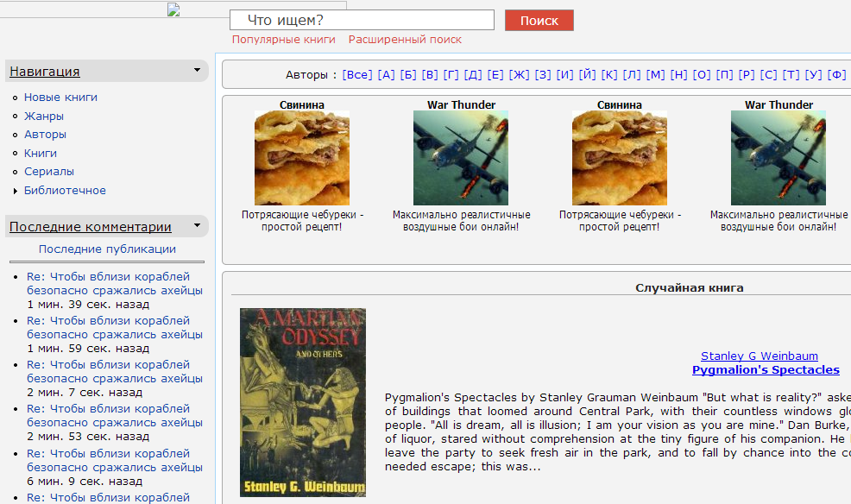Type in the Что ищем? search field
Viewport: 851px width, 504px height.
[362, 20]
